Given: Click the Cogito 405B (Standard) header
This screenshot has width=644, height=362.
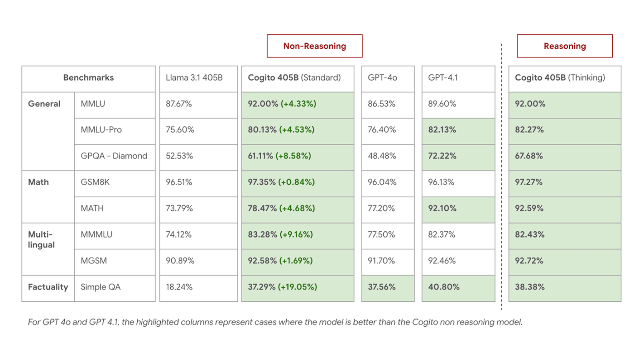Looking at the screenshot, I should (x=298, y=78).
